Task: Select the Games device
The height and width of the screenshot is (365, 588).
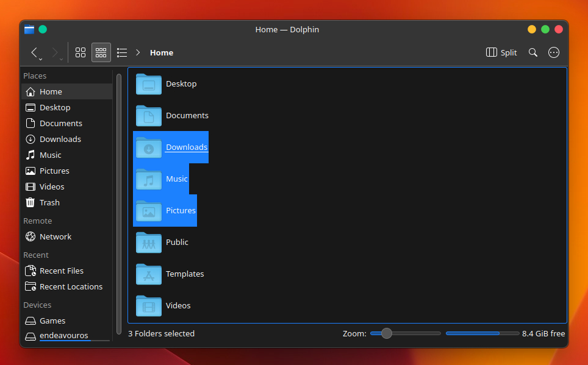Action: 66,321
